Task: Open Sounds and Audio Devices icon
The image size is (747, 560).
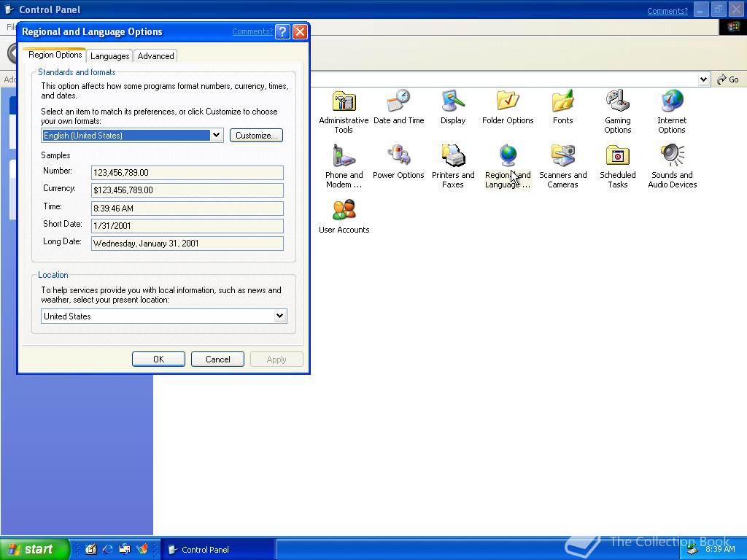Action: coord(672,156)
